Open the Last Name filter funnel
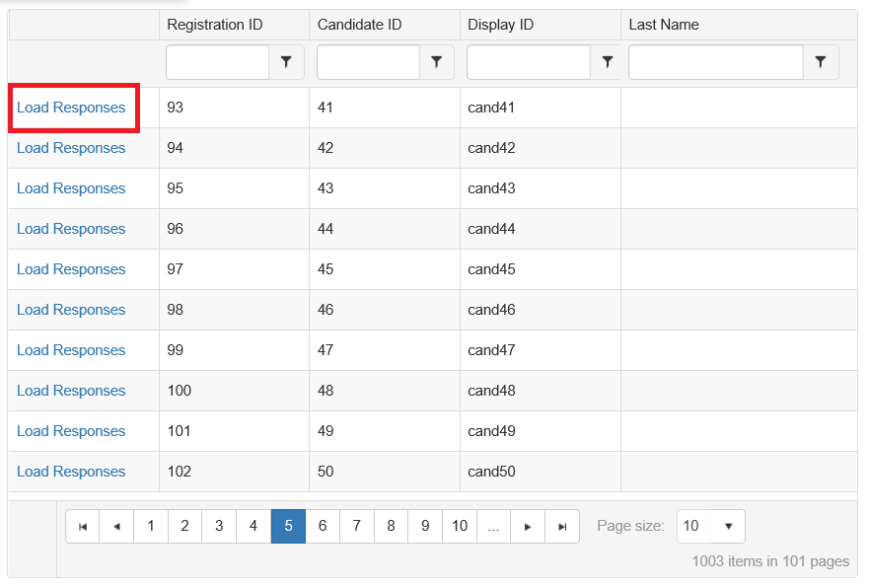This screenshot has width=870, height=588. (x=821, y=62)
